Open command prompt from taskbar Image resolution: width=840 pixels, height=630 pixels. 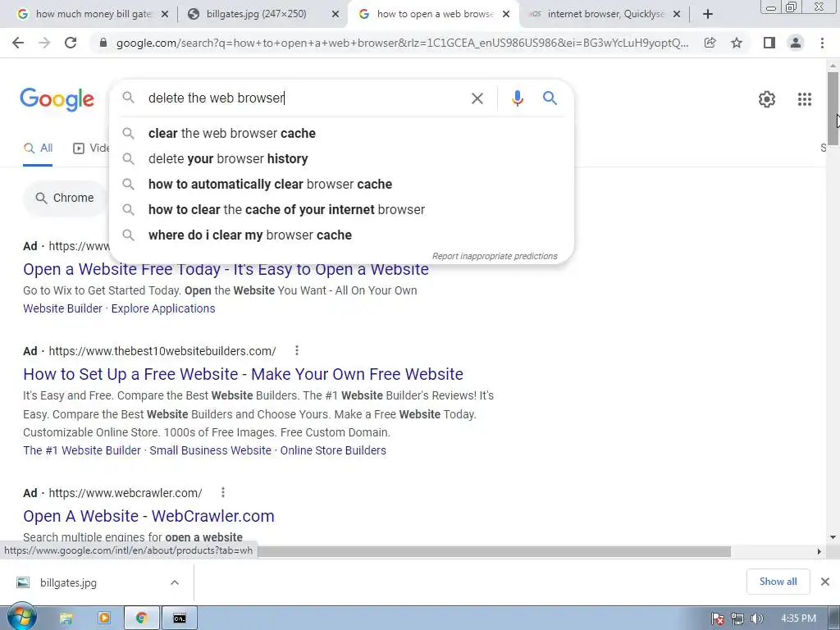(180, 619)
